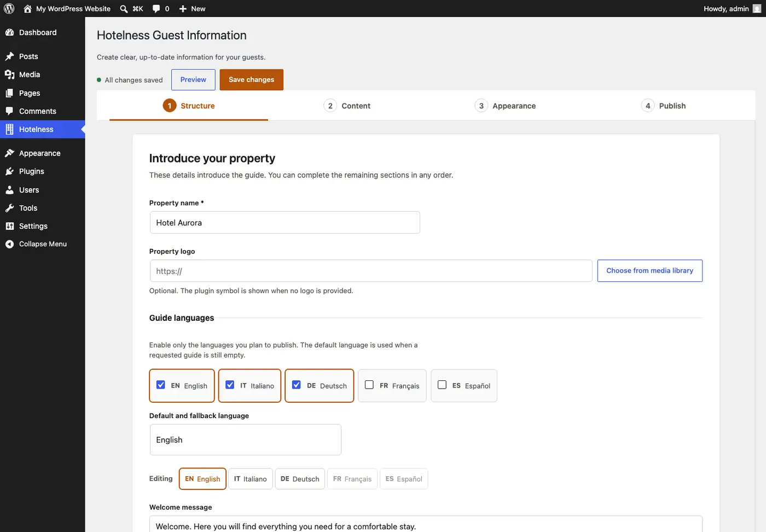
Task: Click the Welcome message text field
Action: pos(426,524)
